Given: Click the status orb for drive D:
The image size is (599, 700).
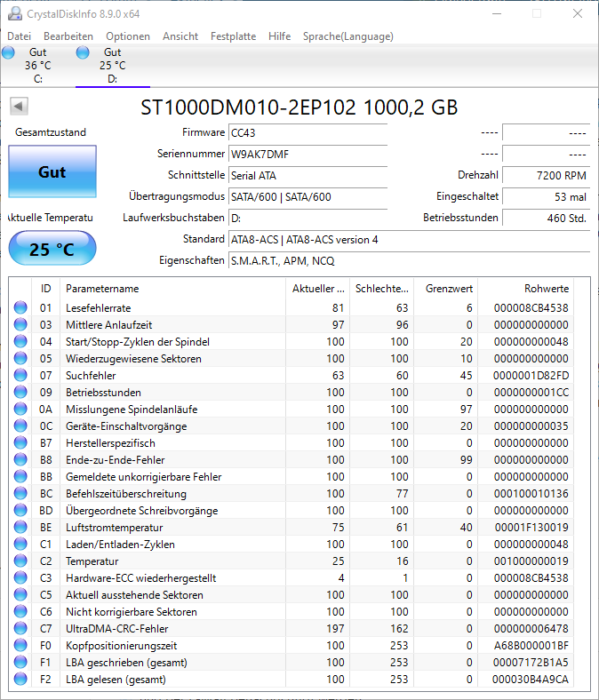Looking at the screenshot, I should [83, 52].
